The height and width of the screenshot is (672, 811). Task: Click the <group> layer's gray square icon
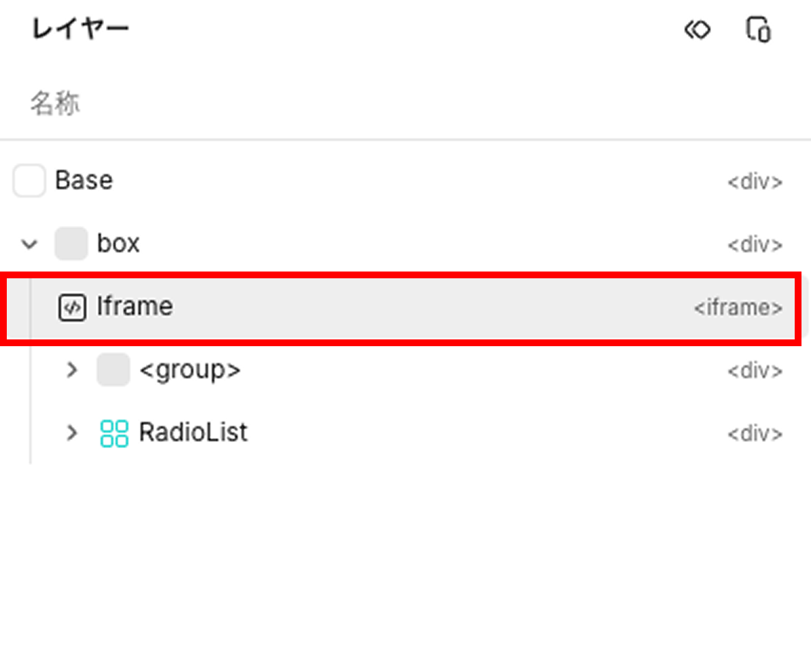coord(113,370)
